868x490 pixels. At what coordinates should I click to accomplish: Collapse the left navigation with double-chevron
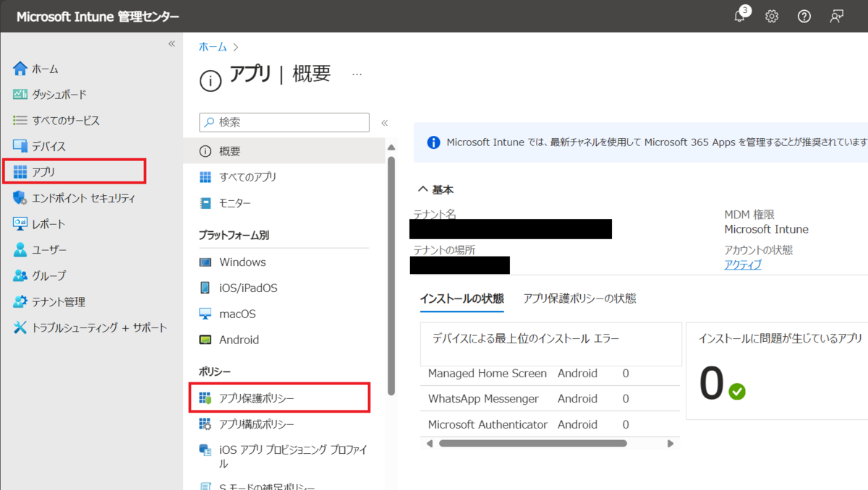click(x=171, y=43)
